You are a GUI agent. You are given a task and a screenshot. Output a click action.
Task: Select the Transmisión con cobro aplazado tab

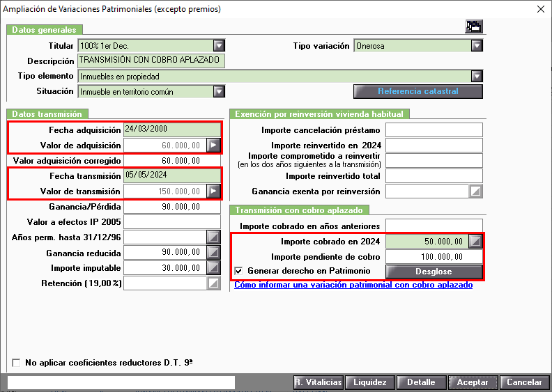click(299, 210)
